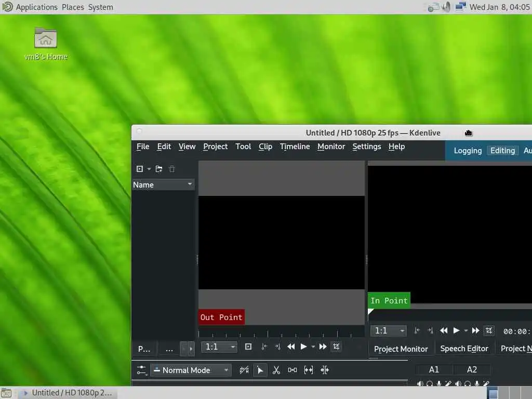Click the volume icon in system tray
Viewport: 532px width, 399px height.
[446, 7]
